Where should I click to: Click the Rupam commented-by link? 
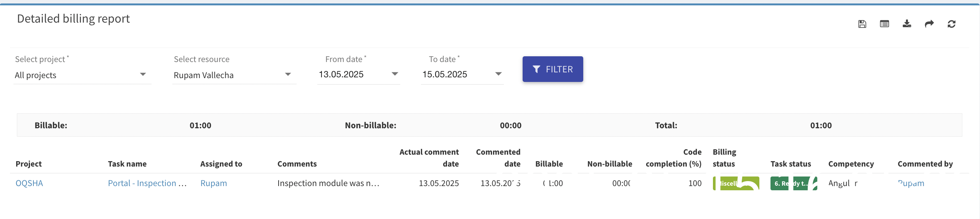911,183
